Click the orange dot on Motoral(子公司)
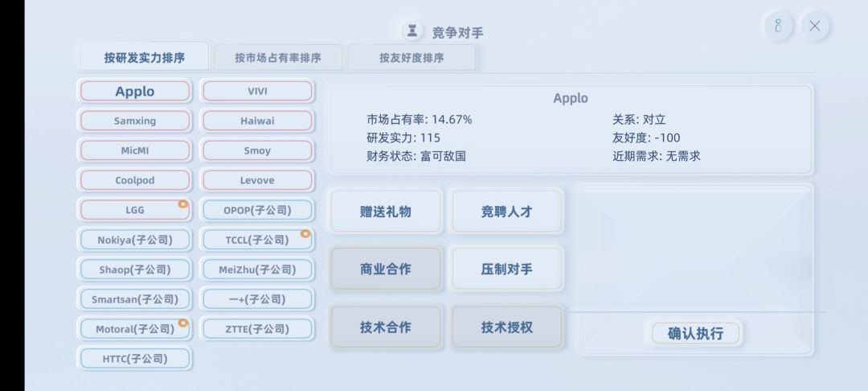868x391 pixels. (183, 323)
